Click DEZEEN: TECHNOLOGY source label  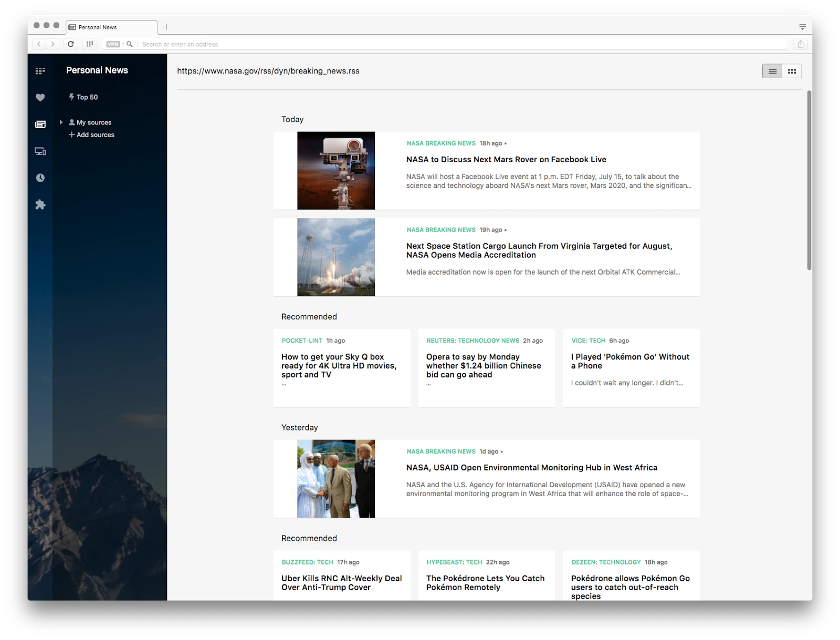coord(606,562)
